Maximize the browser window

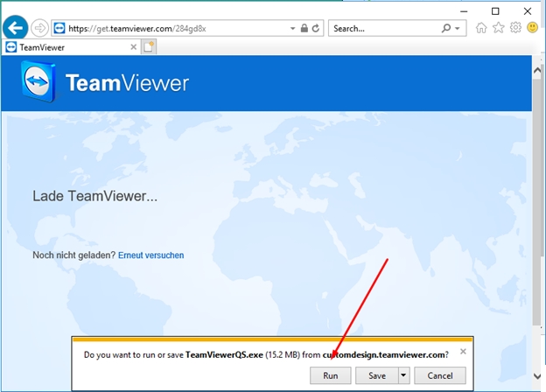click(x=495, y=11)
